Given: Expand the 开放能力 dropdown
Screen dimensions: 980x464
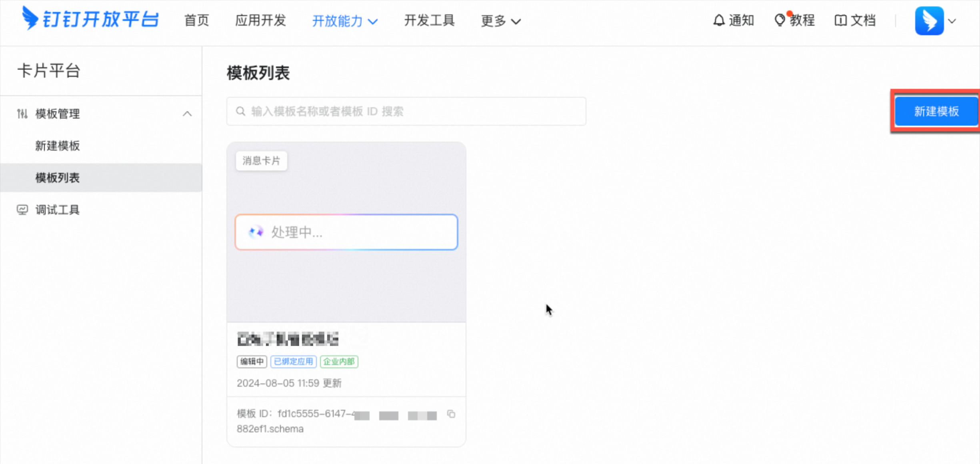Looking at the screenshot, I should coord(344,21).
